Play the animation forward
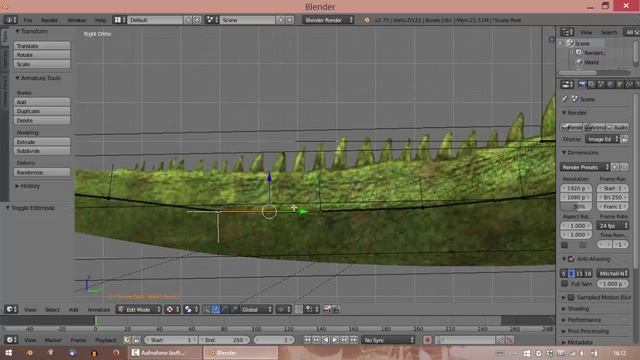Image resolution: width=640 pixels, height=360 pixels. coord(335,340)
